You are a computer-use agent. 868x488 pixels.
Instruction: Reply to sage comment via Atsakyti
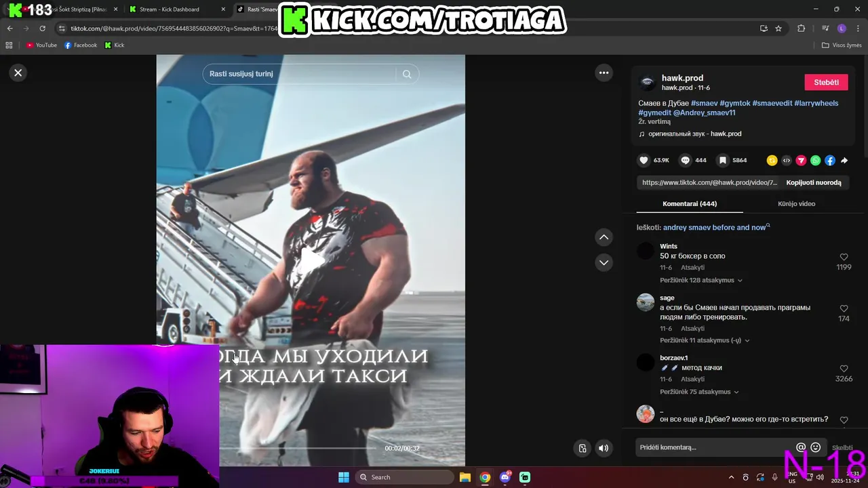tap(692, 329)
